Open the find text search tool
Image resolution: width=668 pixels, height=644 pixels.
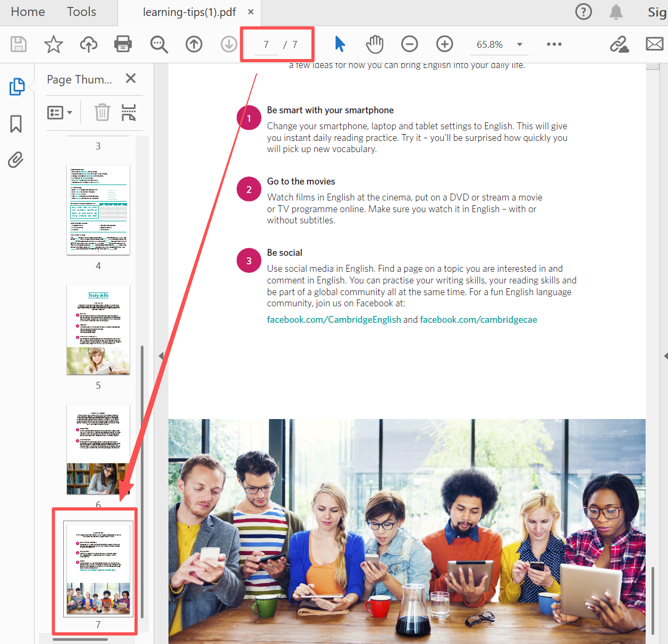(x=159, y=44)
